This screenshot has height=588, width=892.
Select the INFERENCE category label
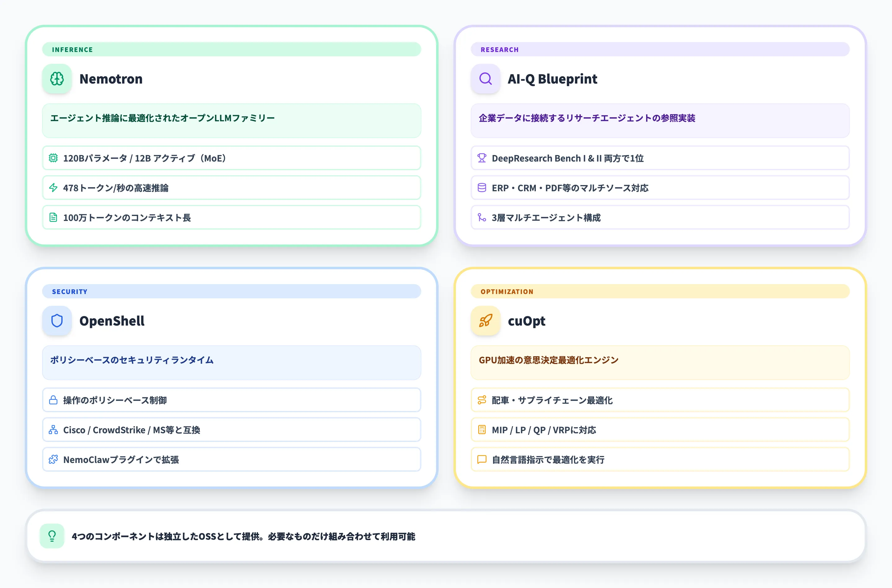[72, 50]
